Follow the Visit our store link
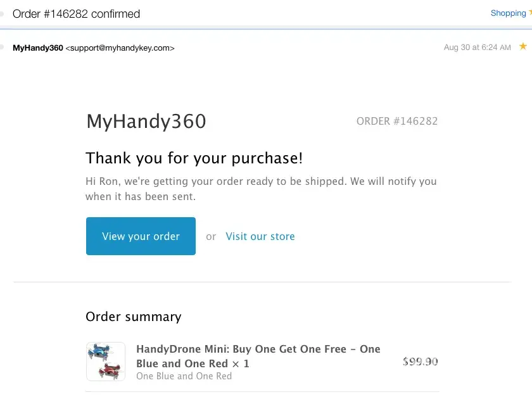The height and width of the screenshot is (397, 532). click(260, 236)
